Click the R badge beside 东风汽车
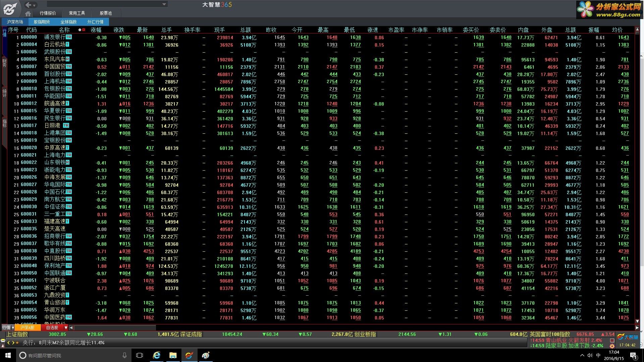The image size is (644, 362). [67, 59]
